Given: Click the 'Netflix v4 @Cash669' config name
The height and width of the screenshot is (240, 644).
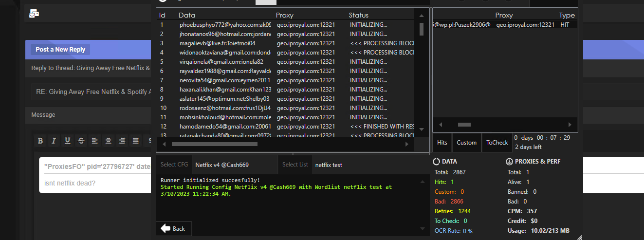Looking at the screenshot, I should click(x=222, y=165).
